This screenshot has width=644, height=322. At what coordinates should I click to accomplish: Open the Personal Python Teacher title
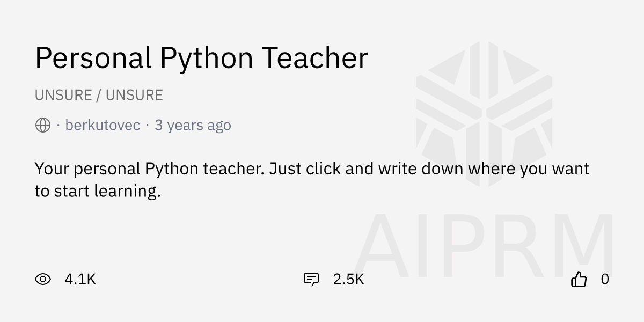pyautogui.click(x=201, y=58)
